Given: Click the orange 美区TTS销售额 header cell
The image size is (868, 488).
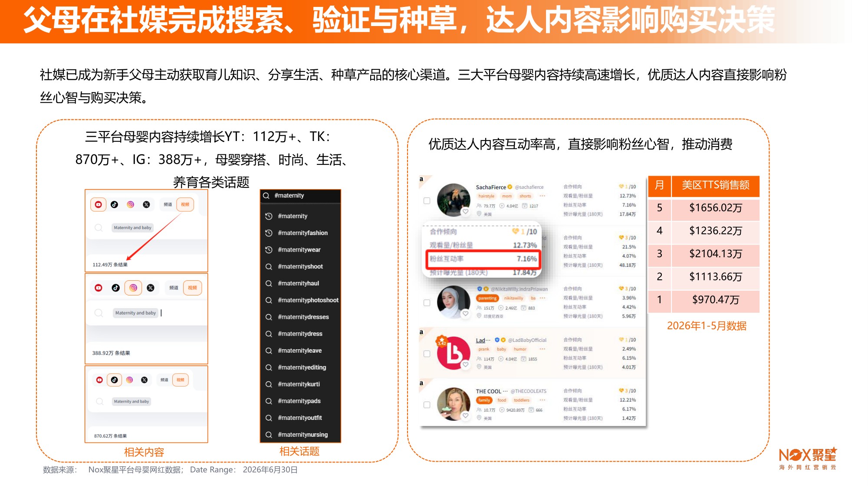Looking at the screenshot, I should click(x=716, y=185).
